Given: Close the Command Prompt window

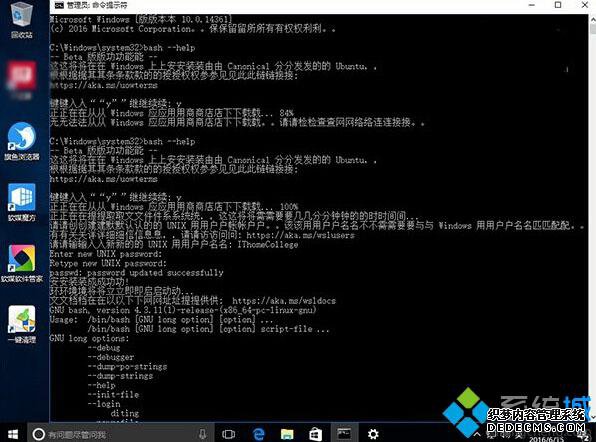Looking at the screenshot, I should [x=585, y=5].
